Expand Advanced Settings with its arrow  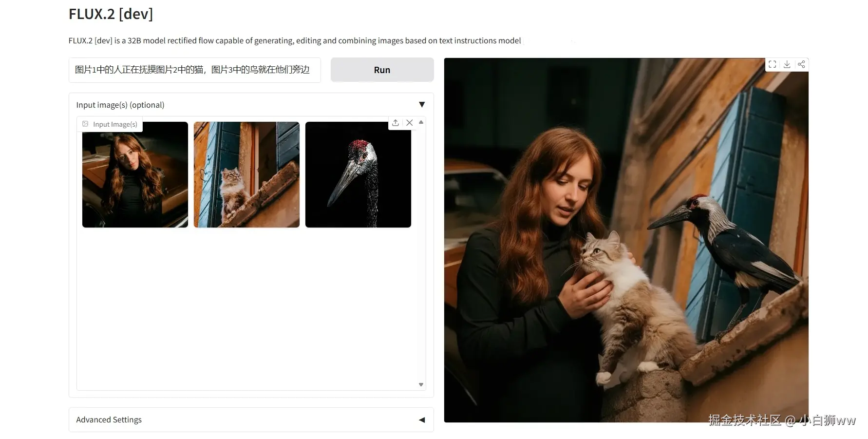[x=422, y=420]
